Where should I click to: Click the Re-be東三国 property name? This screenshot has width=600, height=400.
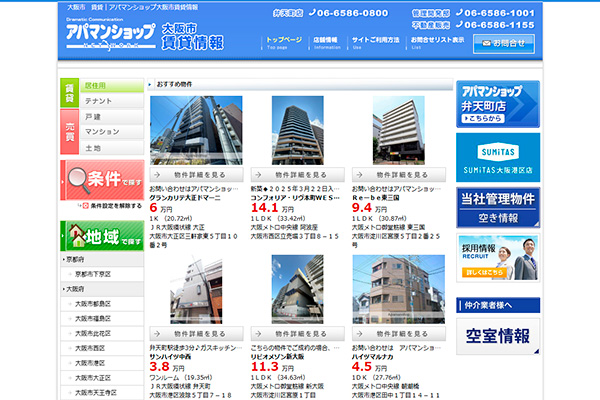point(375,198)
